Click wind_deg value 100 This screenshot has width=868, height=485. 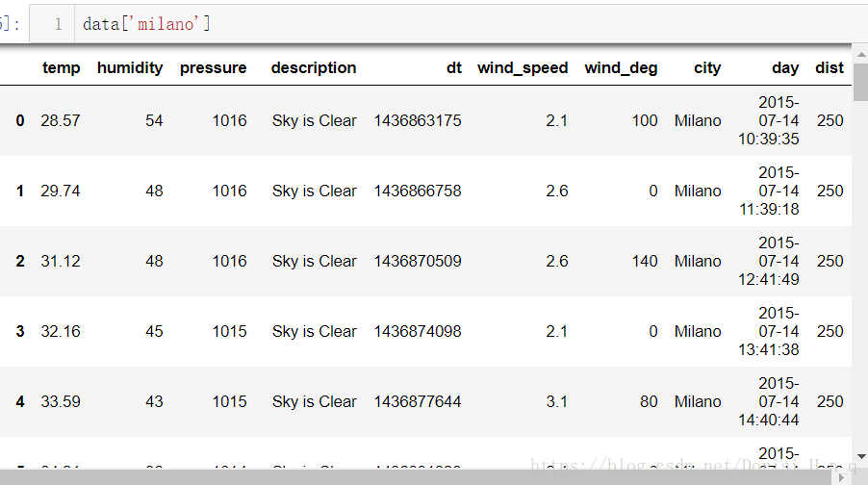pyautogui.click(x=645, y=120)
